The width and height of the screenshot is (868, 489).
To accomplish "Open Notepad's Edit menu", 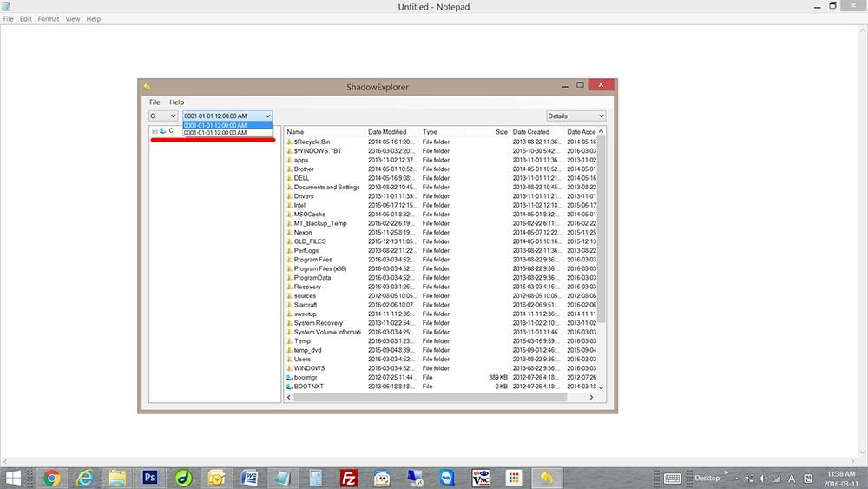I will 25,19.
